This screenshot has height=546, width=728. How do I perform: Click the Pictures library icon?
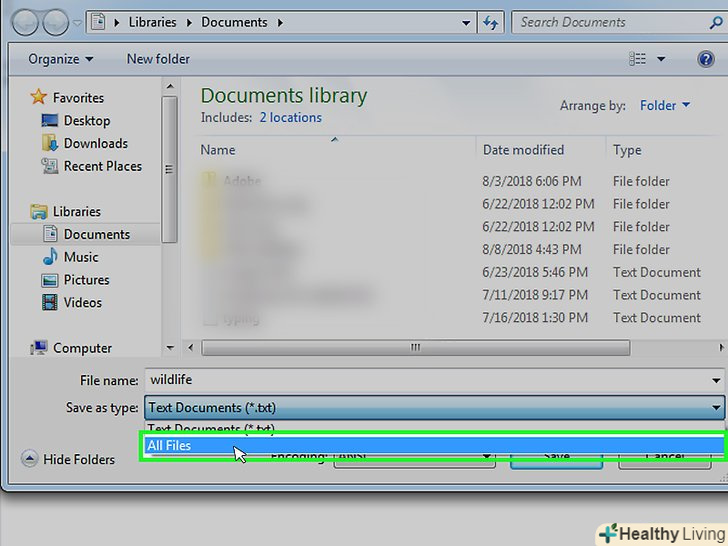tap(50, 280)
